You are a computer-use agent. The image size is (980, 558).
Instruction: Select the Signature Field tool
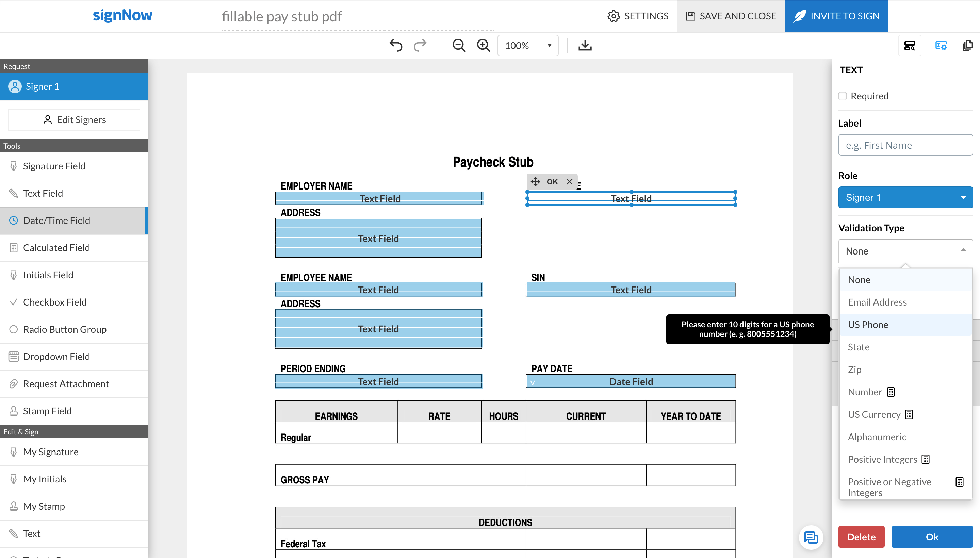point(54,166)
